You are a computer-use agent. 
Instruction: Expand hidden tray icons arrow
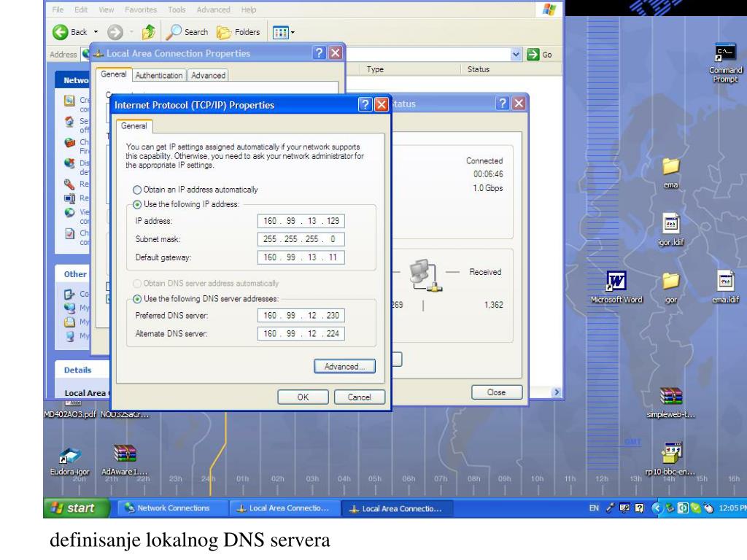pyautogui.click(x=657, y=508)
